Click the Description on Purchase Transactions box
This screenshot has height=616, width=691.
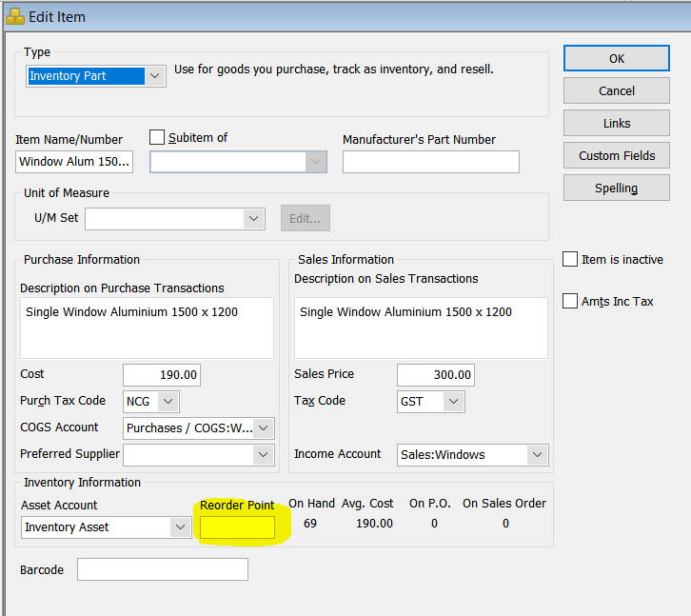click(147, 328)
